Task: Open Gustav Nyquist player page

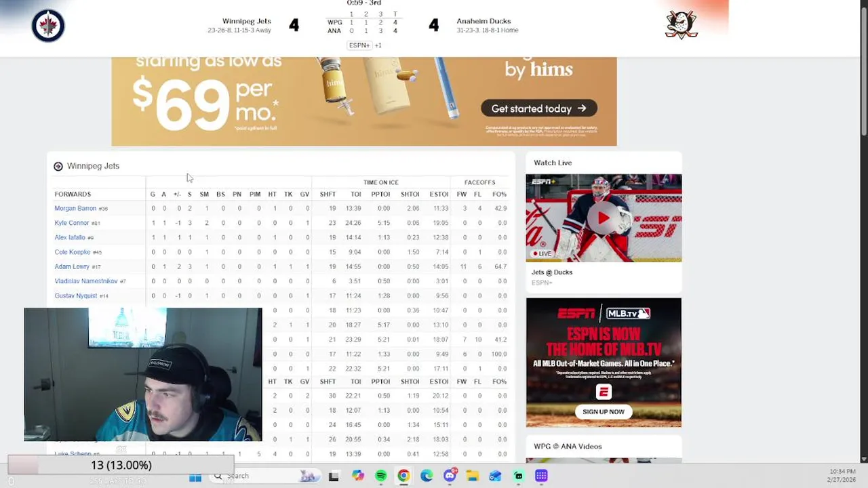Action: (76, 296)
